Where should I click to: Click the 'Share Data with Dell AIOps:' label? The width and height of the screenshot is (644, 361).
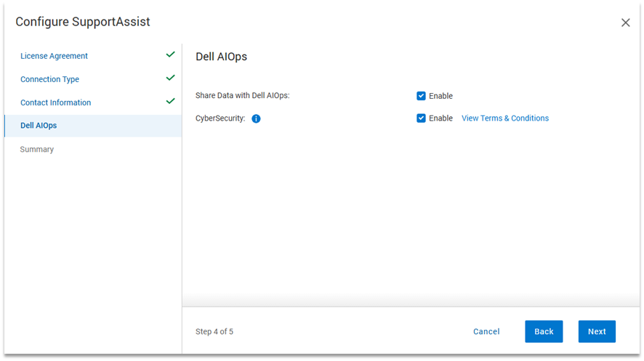[x=242, y=96]
